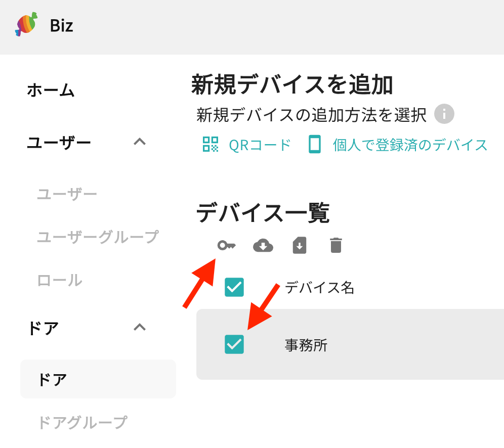Click the file download icon

[300, 246]
